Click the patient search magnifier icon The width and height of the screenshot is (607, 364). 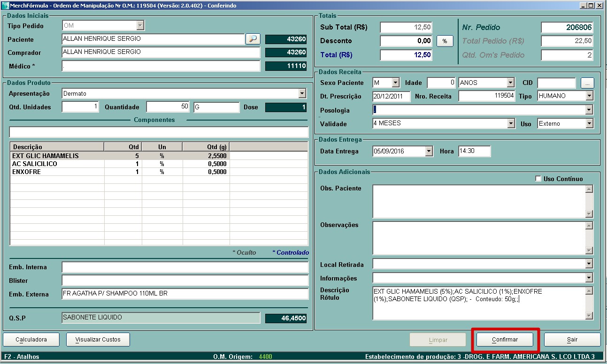pyautogui.click(x=253, y=39)
